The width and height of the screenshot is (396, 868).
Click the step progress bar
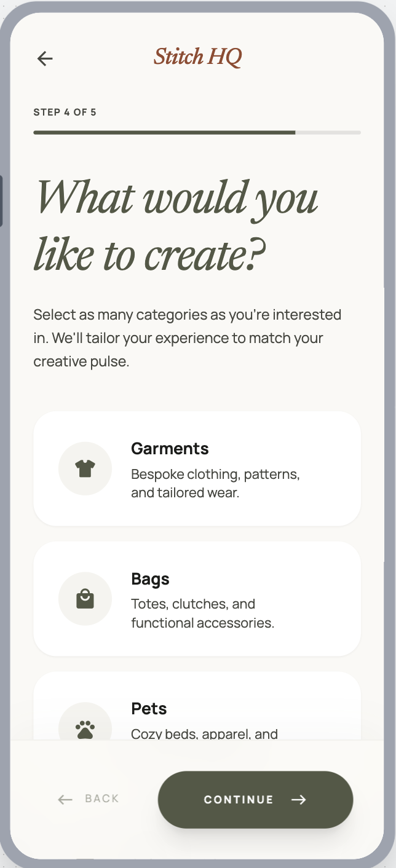197,132
